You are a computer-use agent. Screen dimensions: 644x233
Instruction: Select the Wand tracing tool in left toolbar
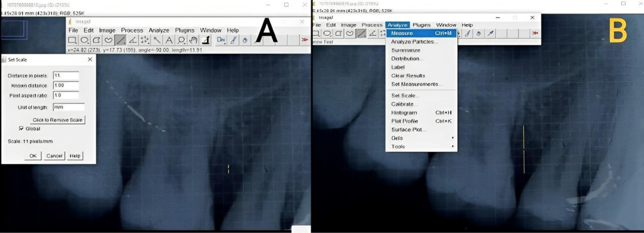(x=157, y=40)
